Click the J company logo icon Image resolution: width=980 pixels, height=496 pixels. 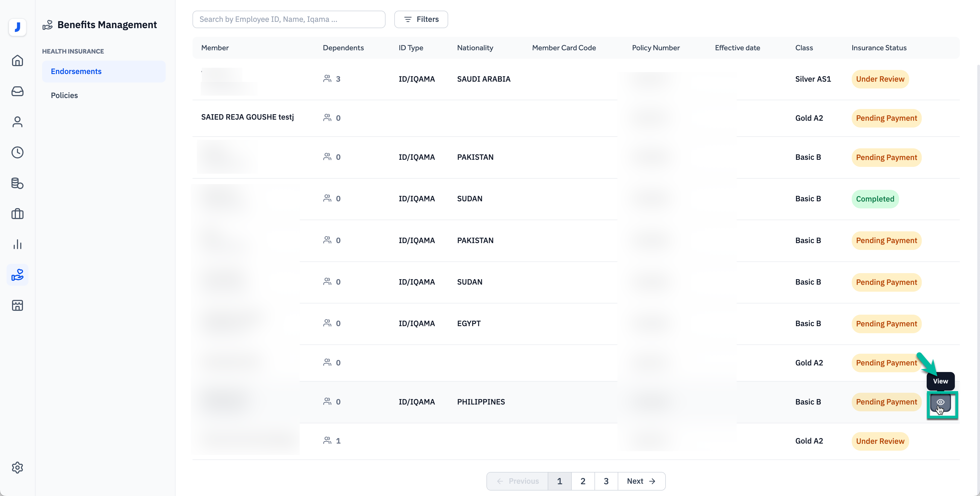click(17, 27)
